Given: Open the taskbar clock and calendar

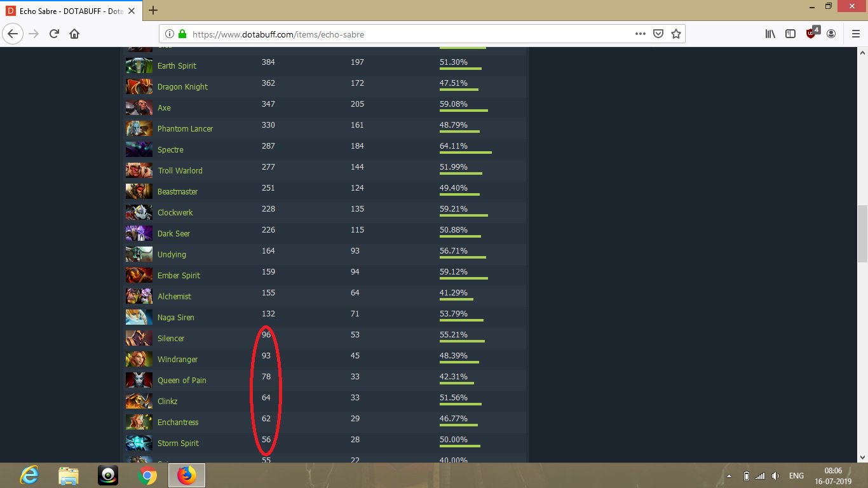Looking at the screenshot, I should (x=833, y=476).
